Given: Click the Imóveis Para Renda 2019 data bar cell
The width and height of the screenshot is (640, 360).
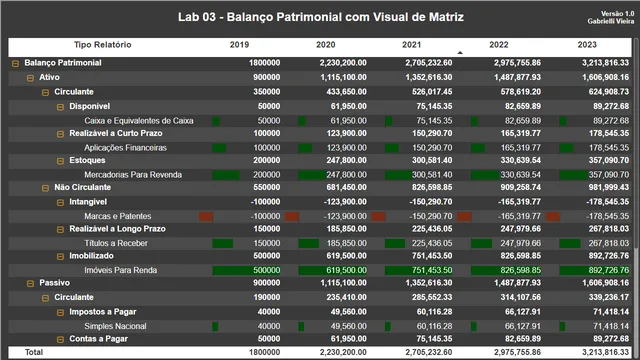Looking at the screenshot, I should (x=247, y=270).
